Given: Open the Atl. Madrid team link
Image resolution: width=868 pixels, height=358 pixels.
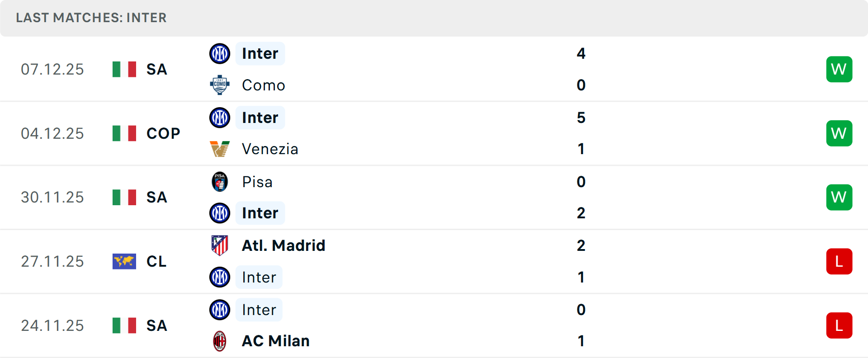Looking at the screenshot, I should [283, 245].
